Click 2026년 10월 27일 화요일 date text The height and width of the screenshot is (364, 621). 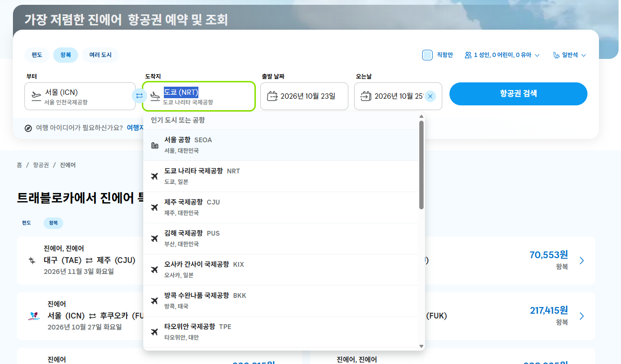point(84,327)
